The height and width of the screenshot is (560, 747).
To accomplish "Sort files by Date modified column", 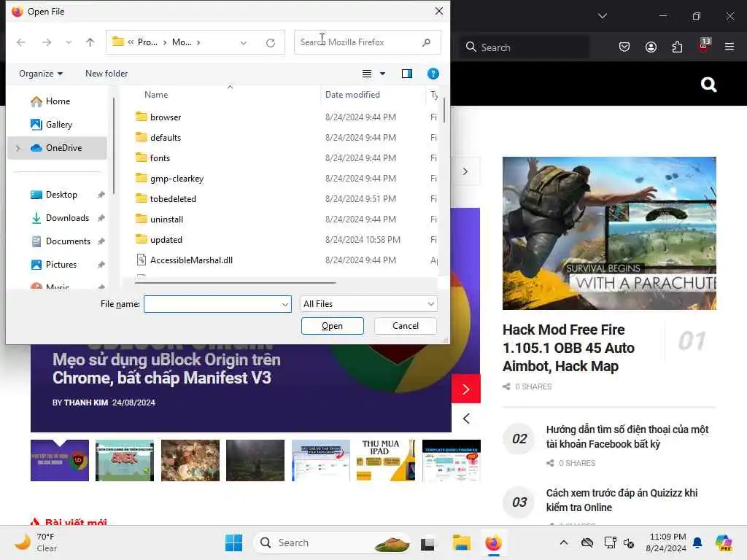I will [352, 95].
